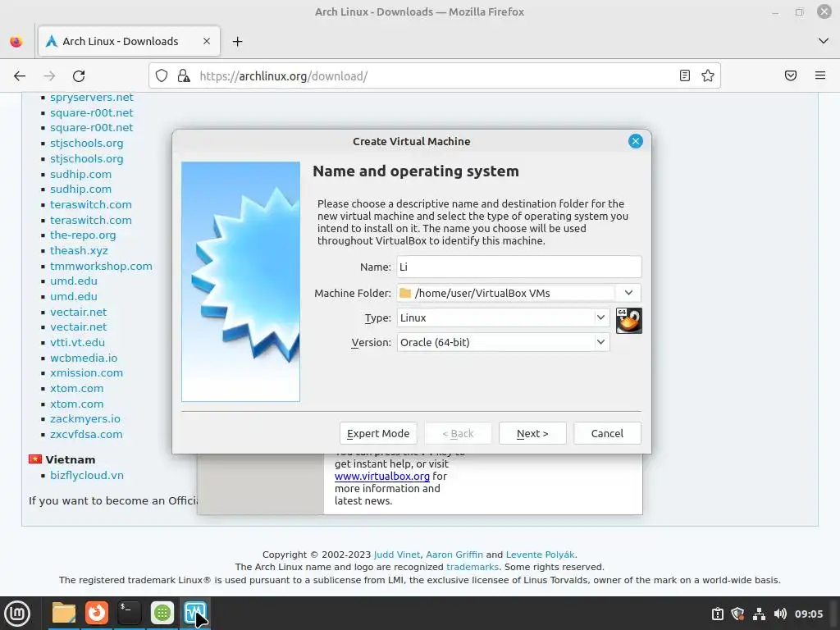Open the Firefox application menu
The height and width of the screenshot is (630, 840).
pyautogui.click(x=820, y=75)
